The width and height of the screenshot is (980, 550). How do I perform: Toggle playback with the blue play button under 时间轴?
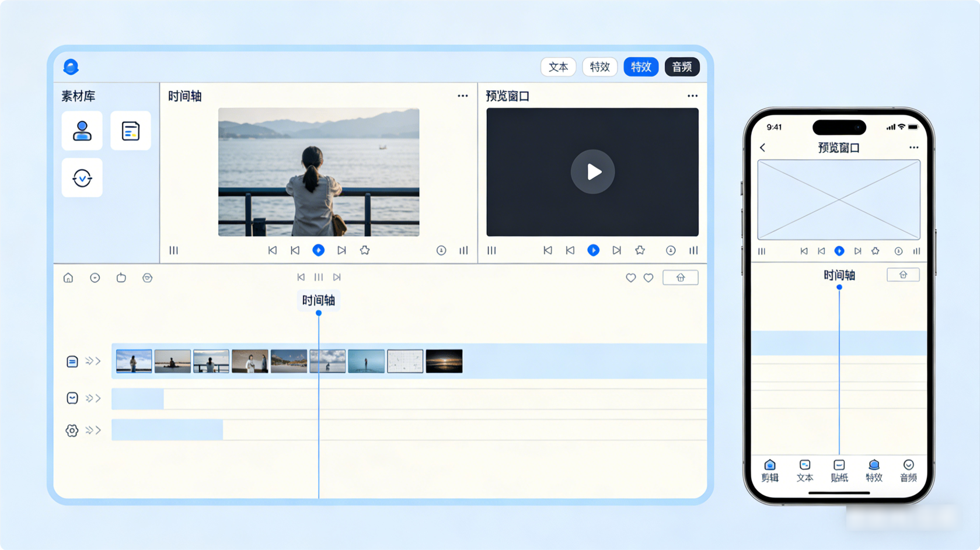(319, 250)
